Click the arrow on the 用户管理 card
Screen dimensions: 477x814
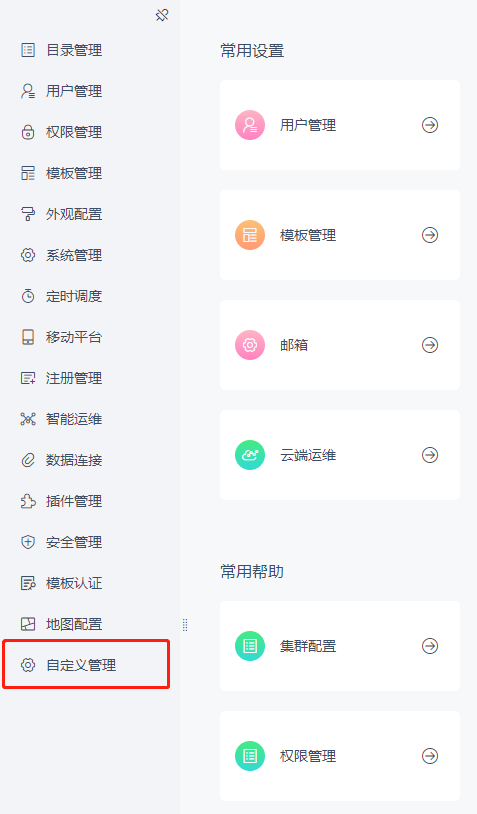(430, 125)
